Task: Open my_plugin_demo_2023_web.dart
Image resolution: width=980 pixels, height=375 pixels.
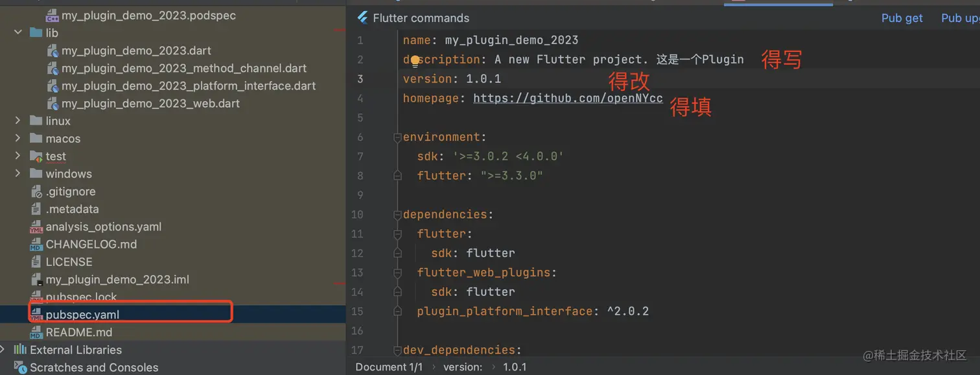Action: click(x=150, y=103)
